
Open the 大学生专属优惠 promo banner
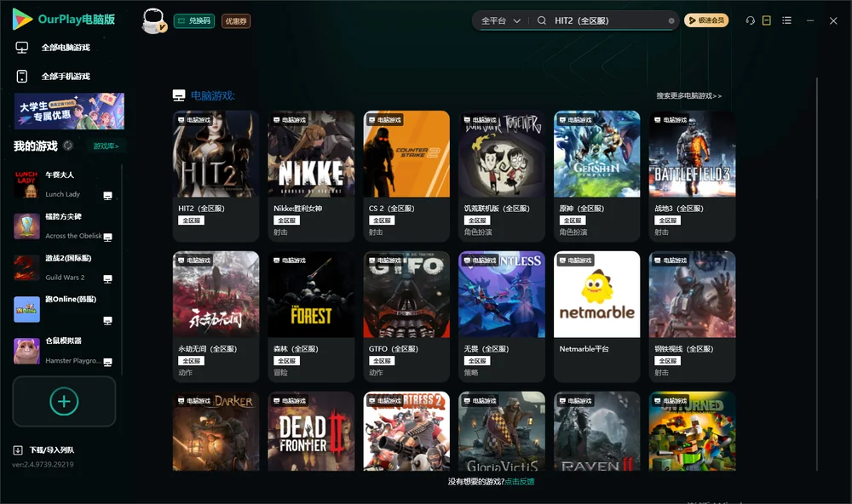pos(69,111)
